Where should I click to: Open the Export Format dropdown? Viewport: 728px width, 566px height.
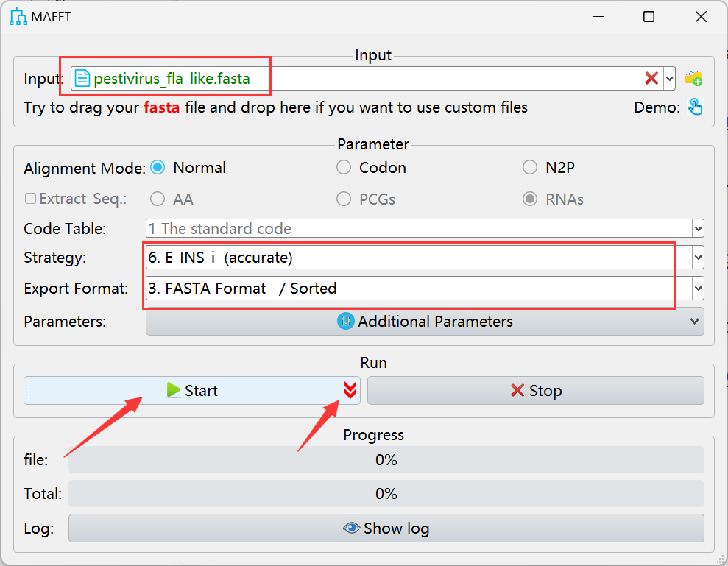click(x=698, y=289)
